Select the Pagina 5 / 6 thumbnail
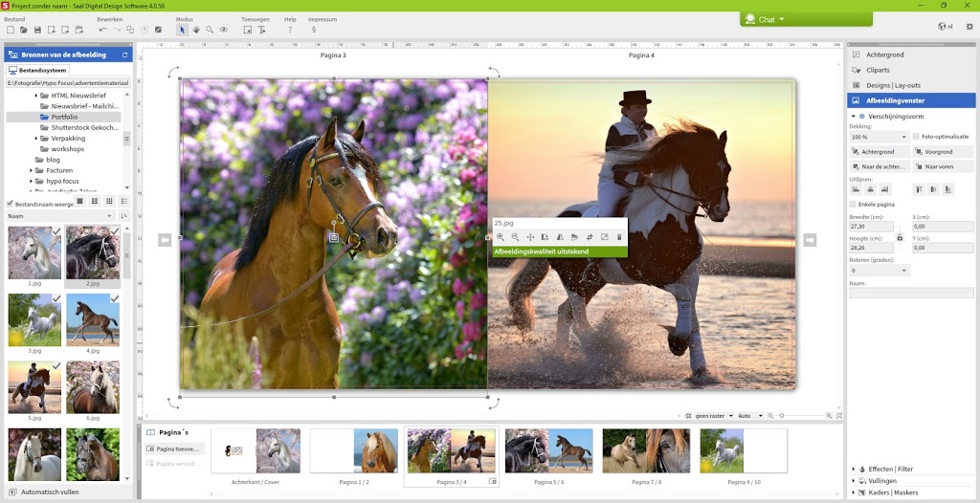The height and width of the screenshot is (503, 980). (x=548, y=450)
